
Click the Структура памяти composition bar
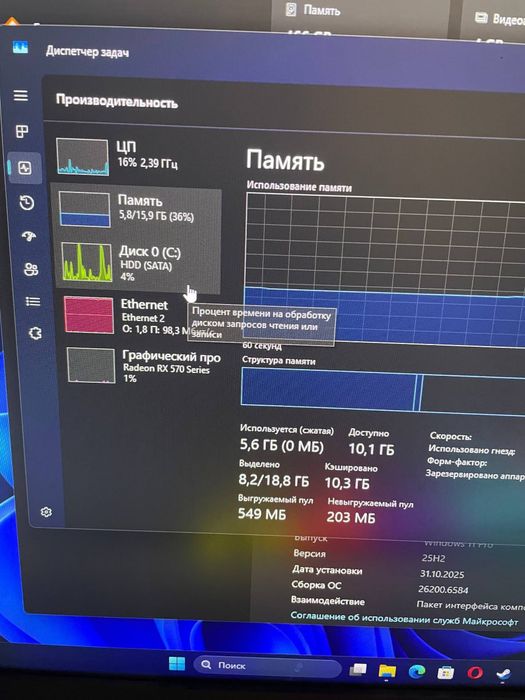[x=383, y=392]
